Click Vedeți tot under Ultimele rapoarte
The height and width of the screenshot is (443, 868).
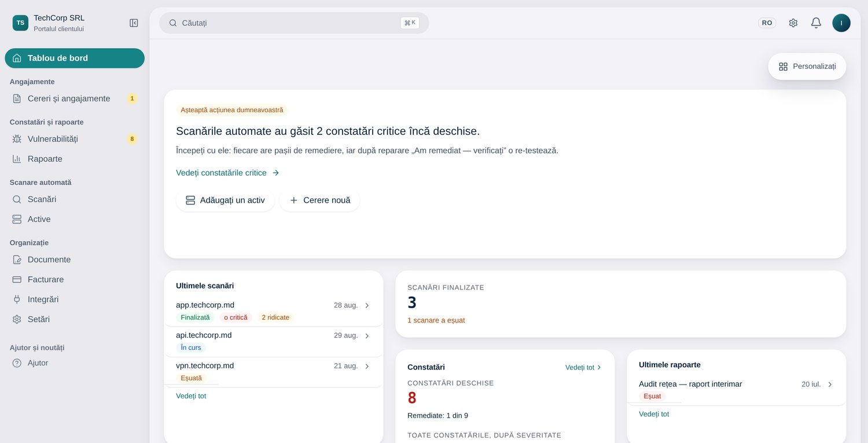[x=654, y=414]
